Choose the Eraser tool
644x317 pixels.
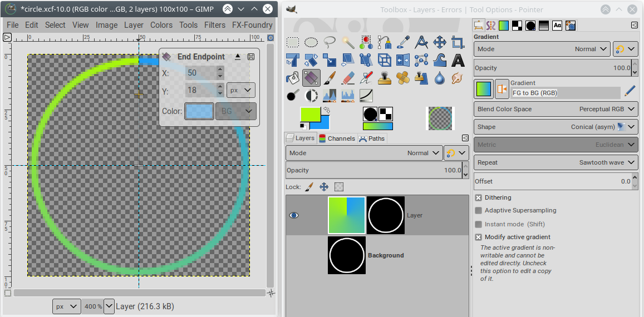[x=348, y=78]
